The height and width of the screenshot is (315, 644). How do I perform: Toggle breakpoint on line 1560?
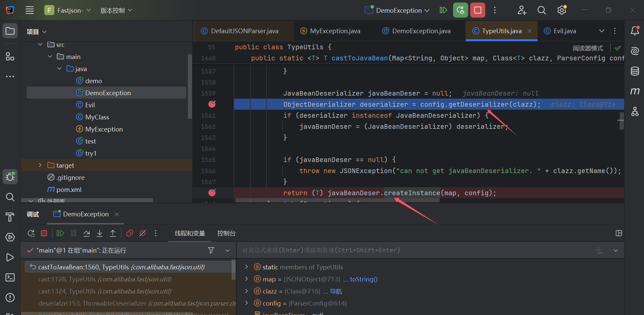(x=212, y=104)
